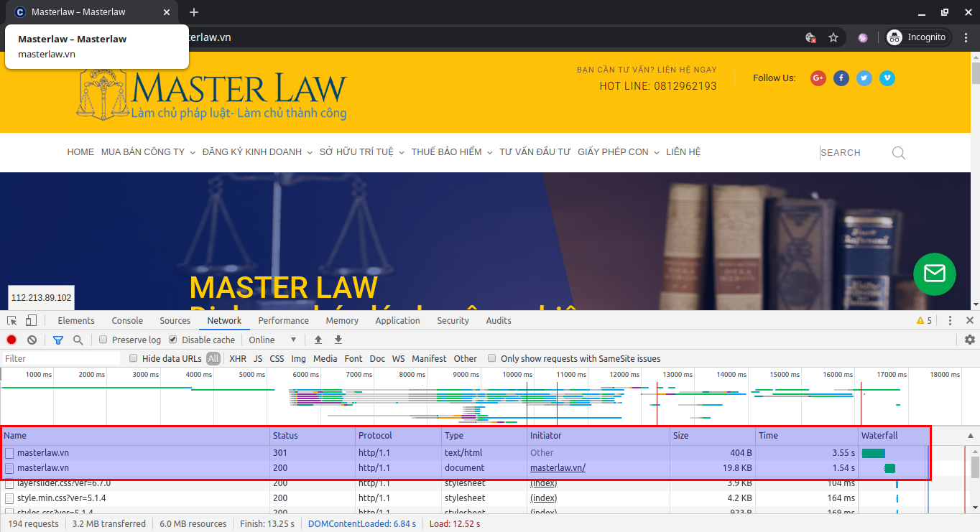Click the website search magnifier icon
This screenshot has width=980, height=532.
(x=898, y=152)
